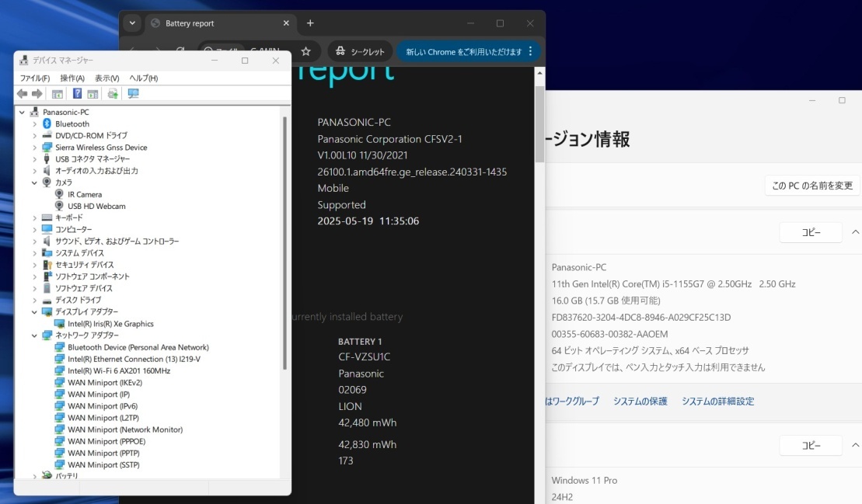Close the Battery report tab
The height and width of the screenshot is (504, 862).
coord(286,23)
